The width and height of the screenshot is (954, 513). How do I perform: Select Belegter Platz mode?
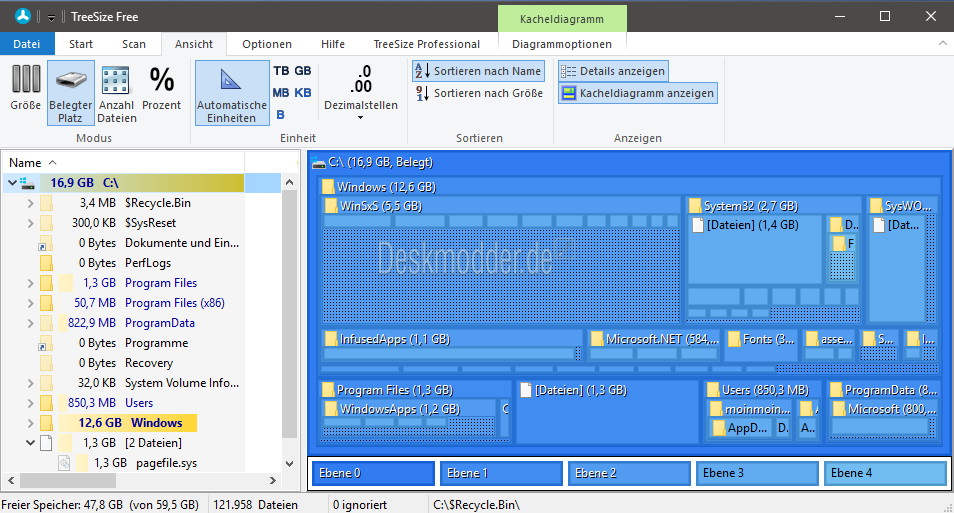(71, 92)
